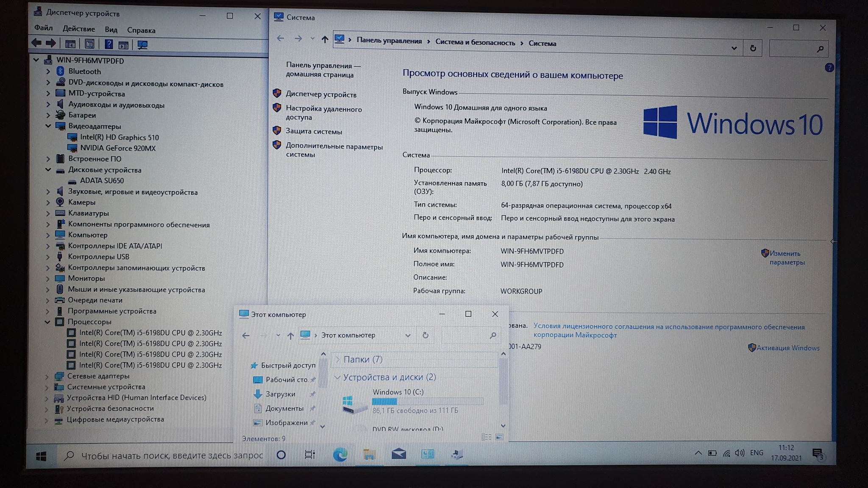
Task: Collapse the Процессоры tree node
Action: pos(47,322)
